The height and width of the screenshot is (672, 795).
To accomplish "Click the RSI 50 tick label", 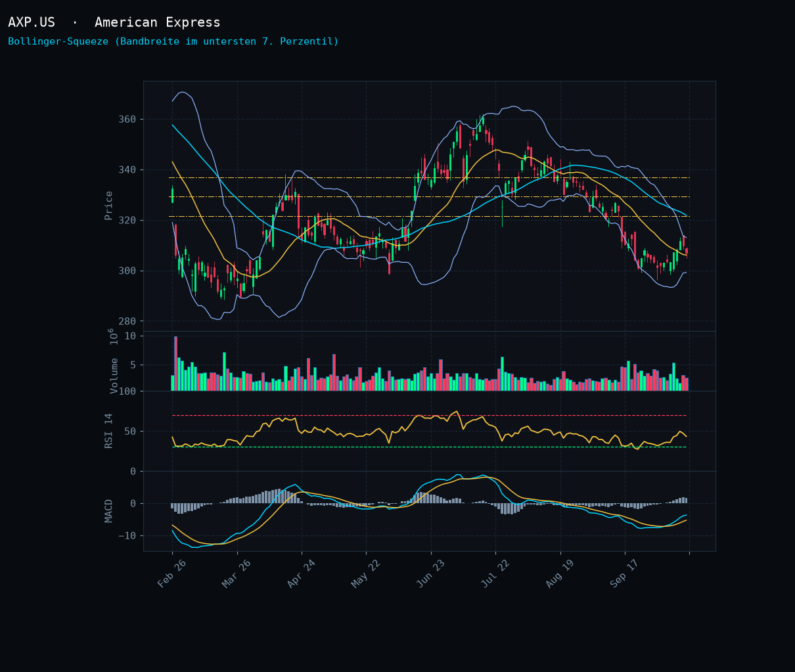I will [x=131, y=432].
